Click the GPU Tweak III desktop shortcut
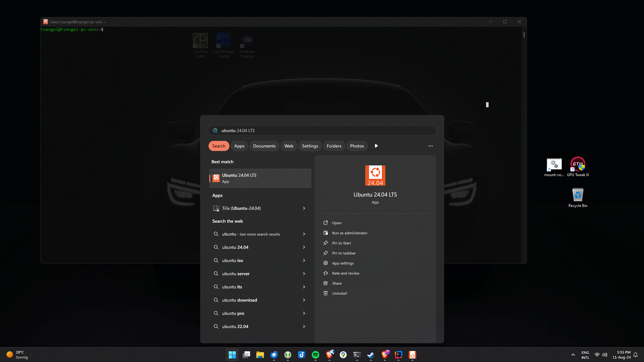644x362 pixels. tap(578, 167)
